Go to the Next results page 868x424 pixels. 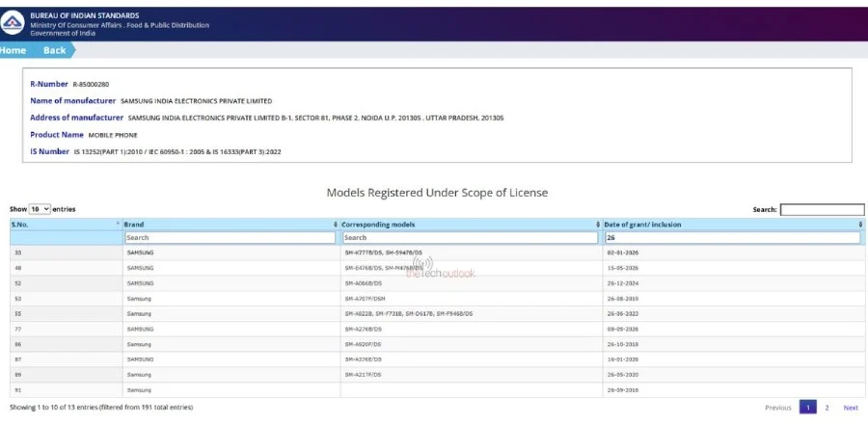(851, 408)
